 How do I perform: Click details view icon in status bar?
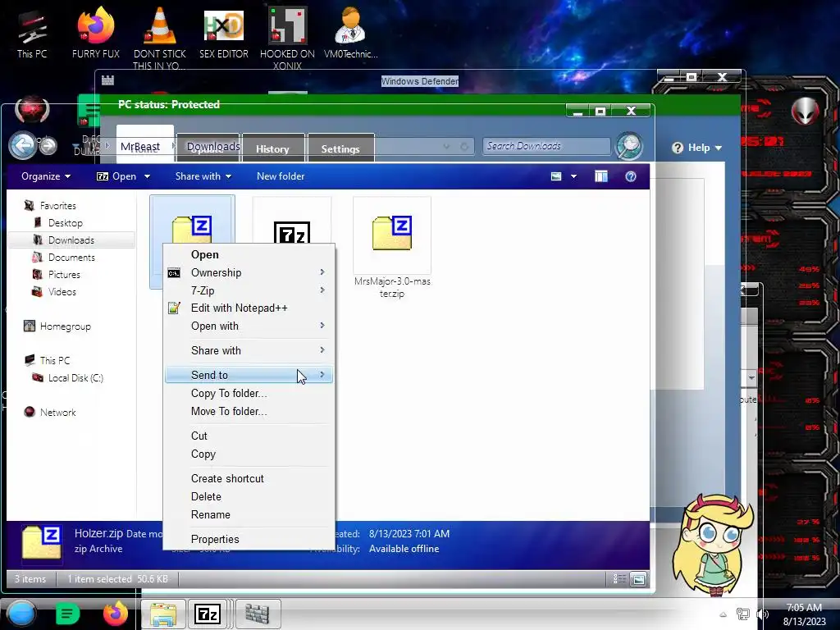619,578
